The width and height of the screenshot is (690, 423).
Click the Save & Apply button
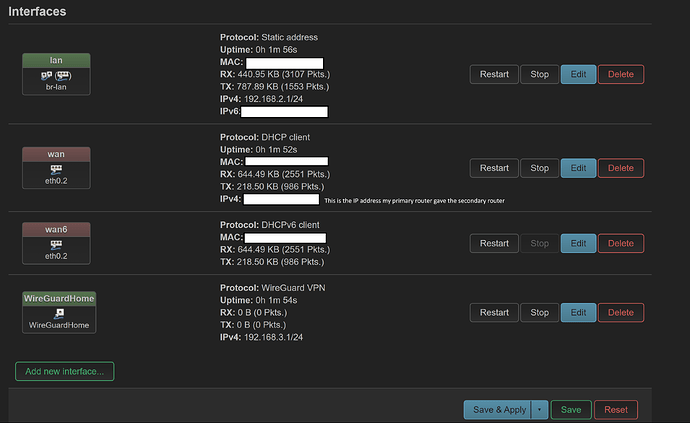click(x=499, y=409)
